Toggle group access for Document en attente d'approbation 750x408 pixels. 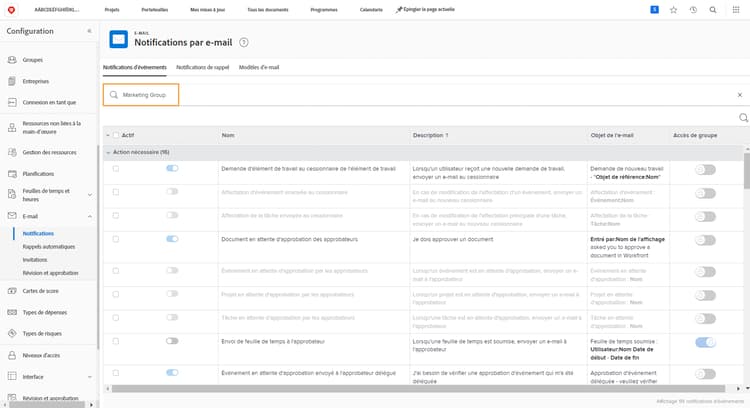[x=706, y=241]
